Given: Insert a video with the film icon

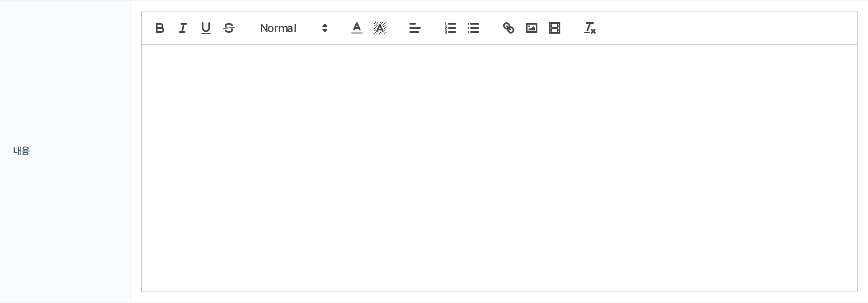Looking at the screenshot, I should point(555,28).
